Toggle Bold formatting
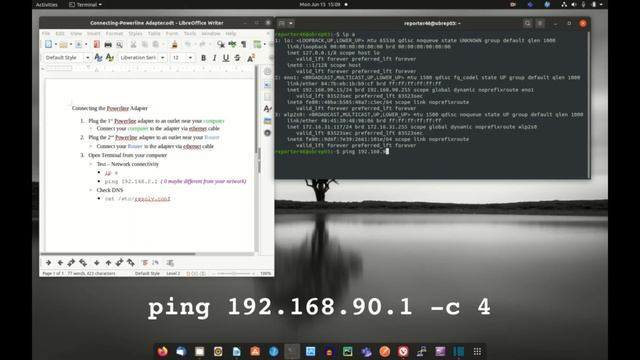This screenshot has height=360, width=640. click(203, 58)
